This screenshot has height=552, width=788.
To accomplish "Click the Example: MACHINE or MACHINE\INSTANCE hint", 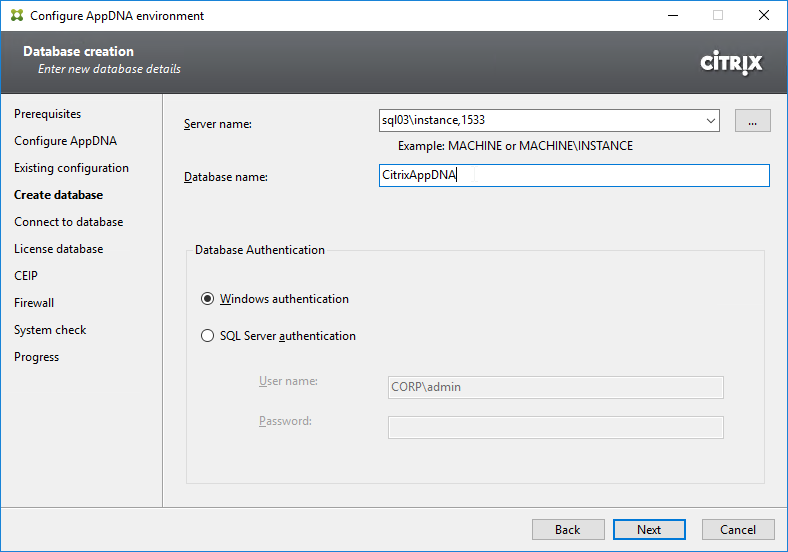I will click(515, 146).
